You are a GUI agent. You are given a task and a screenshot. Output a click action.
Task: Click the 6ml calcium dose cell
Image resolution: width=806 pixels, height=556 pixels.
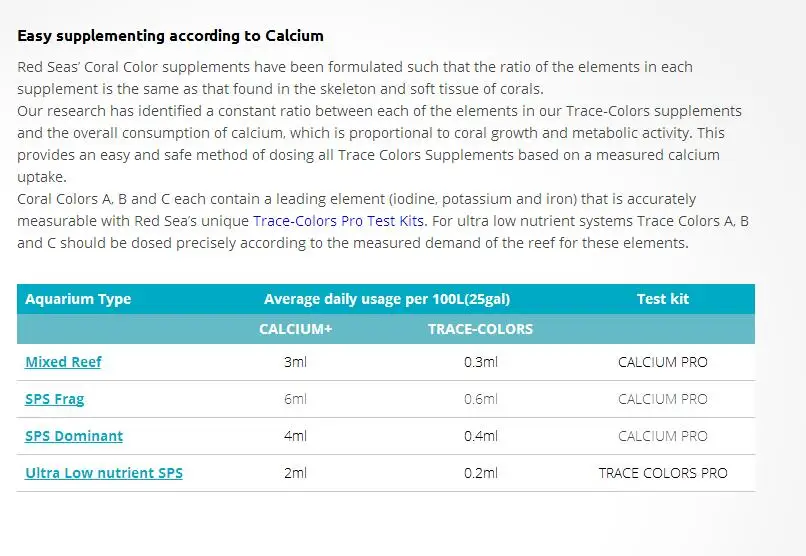point(296,399)
